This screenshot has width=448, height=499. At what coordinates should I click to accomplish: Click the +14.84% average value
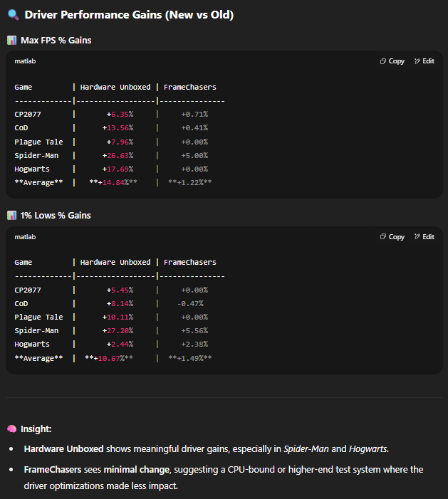113,182
